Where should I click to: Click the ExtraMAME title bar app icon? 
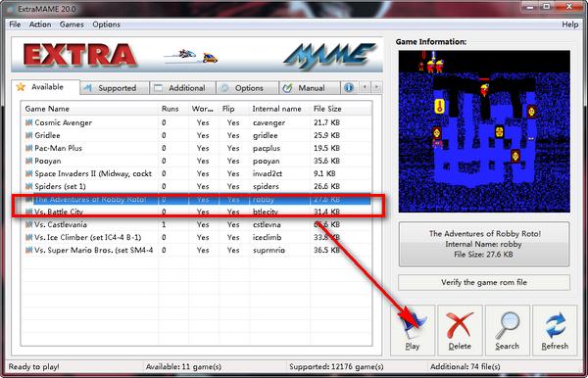[11, 9]
